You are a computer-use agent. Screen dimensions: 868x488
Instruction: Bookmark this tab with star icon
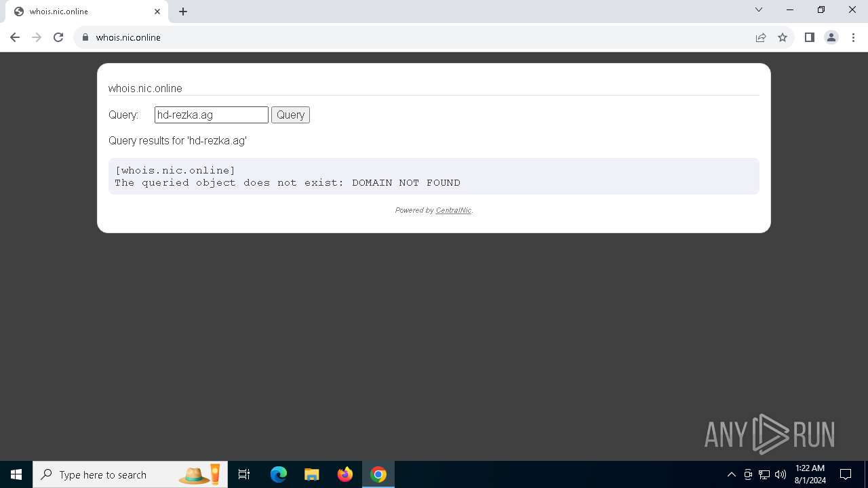(x=783, y=37)
